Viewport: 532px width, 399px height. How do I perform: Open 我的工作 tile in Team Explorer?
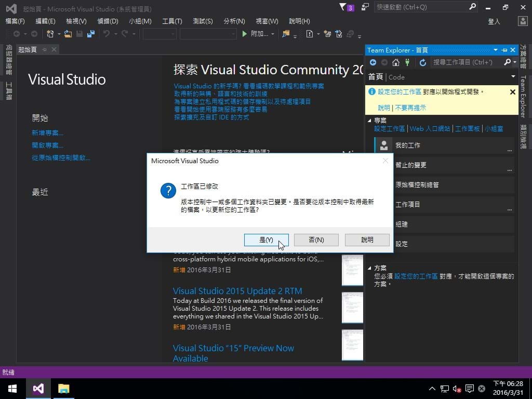coord(444,145)
